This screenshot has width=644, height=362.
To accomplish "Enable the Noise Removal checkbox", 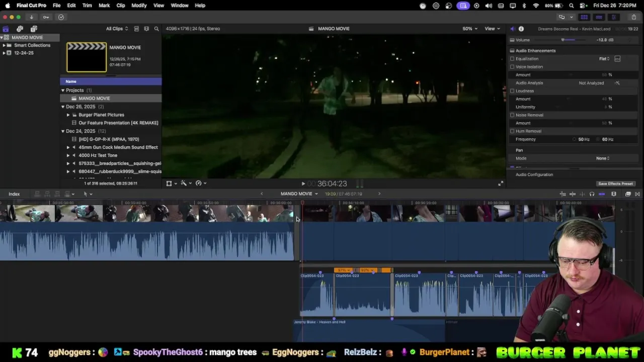I will pos(512,115).
